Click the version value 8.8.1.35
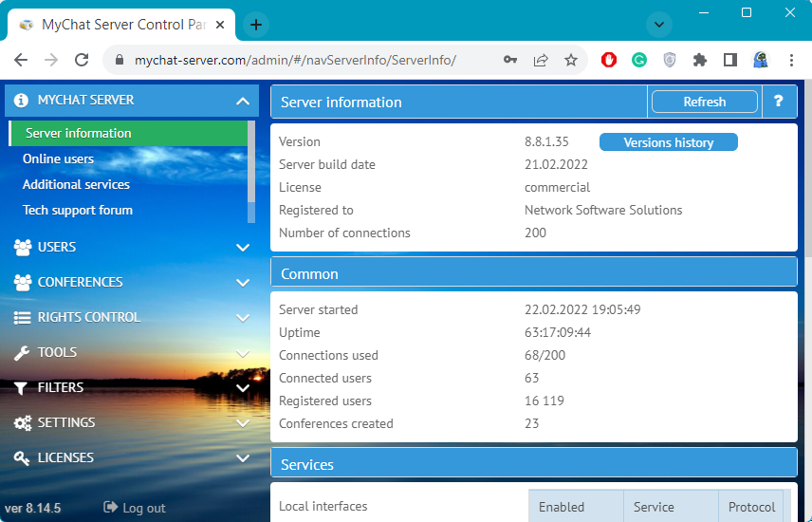This screenshot has height=522, width=812. [x=546, y=141]
